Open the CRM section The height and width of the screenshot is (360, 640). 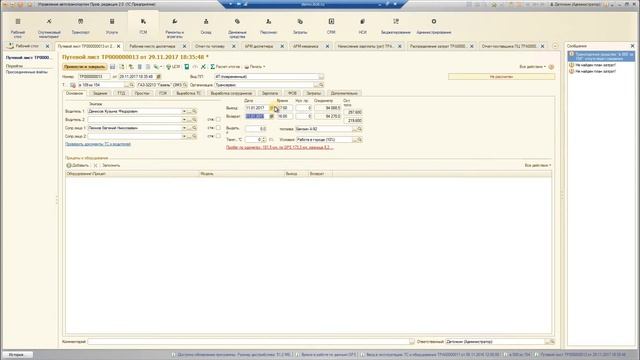(x=331, y=27)
